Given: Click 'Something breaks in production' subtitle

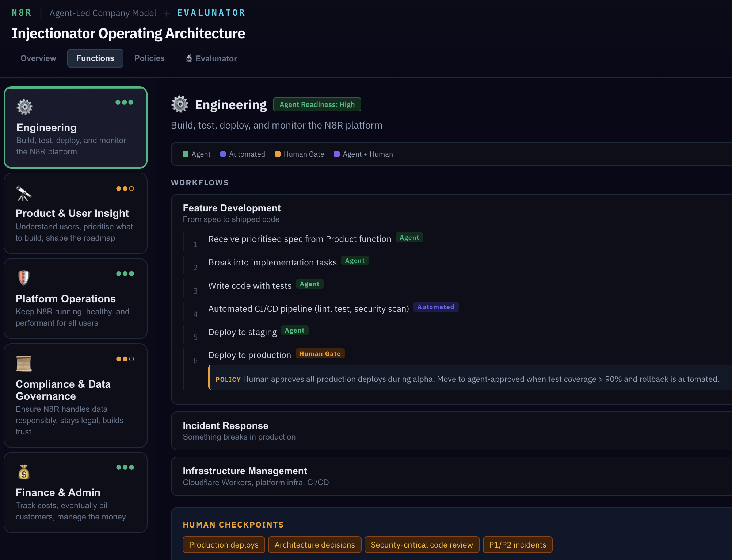Looking at the screenshot, I should [239, 437].
